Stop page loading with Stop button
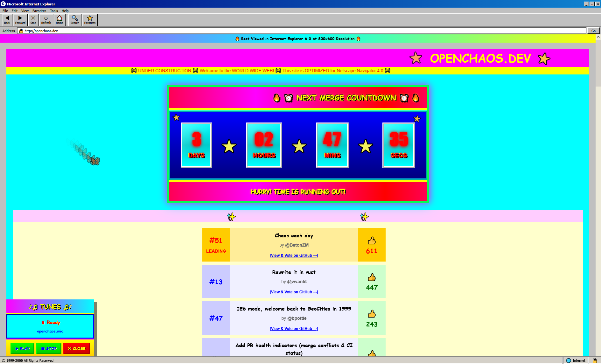Screen dimensions: 601x364 point(33,20)
